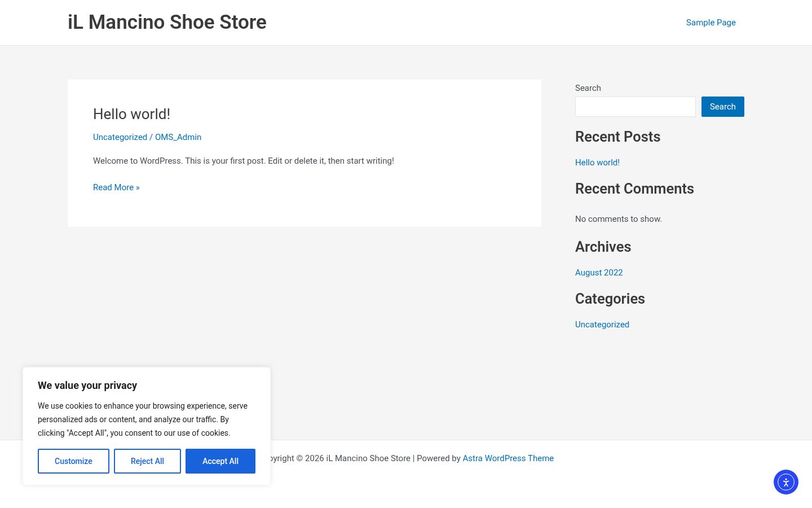The height and width of the screenshot is (508, 812).
Task: Open the Sample Page menu item
Action: (710, 23)
